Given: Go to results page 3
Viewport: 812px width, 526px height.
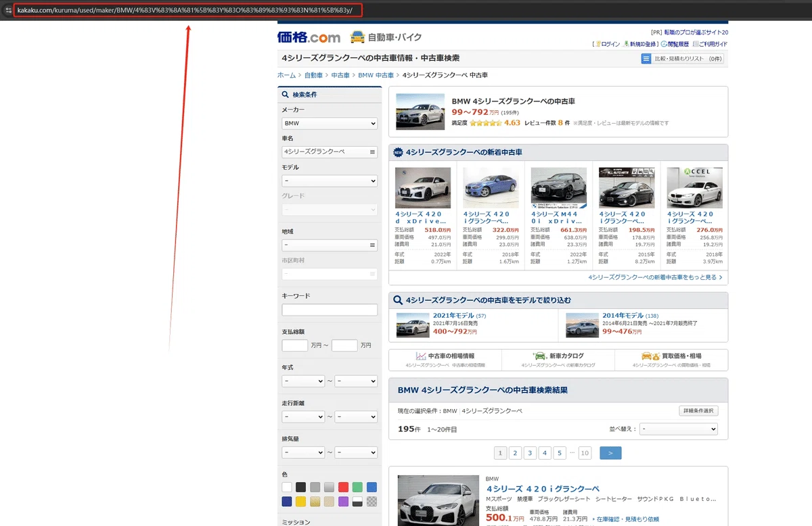Looking at the screenshot, I should click(x=530, y=453).
